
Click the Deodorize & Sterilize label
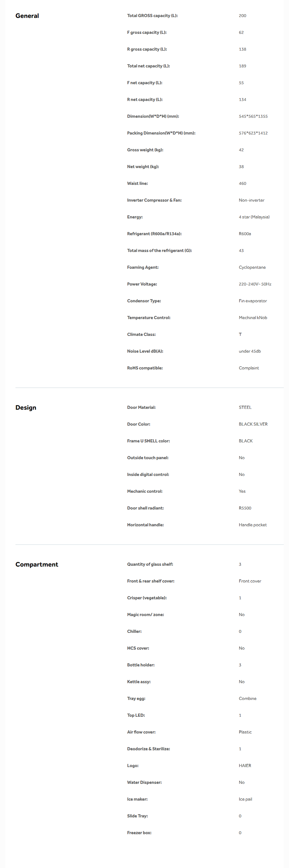click(x=148, y=749)
